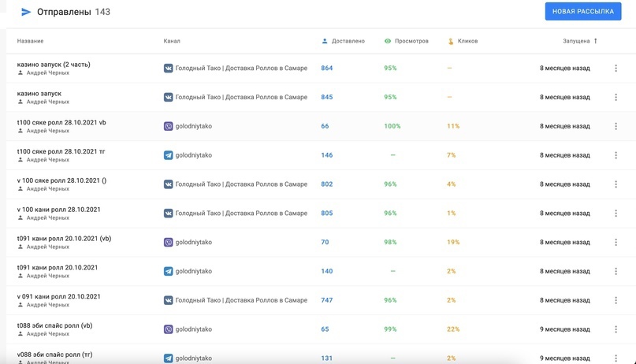Sort table by Просмотров column header

click(x=411, y=41)
